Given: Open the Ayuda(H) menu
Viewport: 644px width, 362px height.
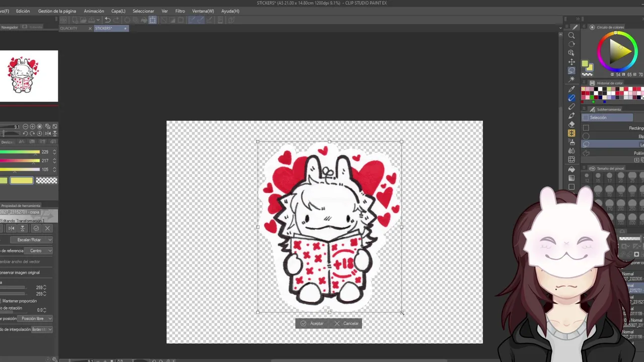Looking at the screenshot, I should tap(230, 11).
